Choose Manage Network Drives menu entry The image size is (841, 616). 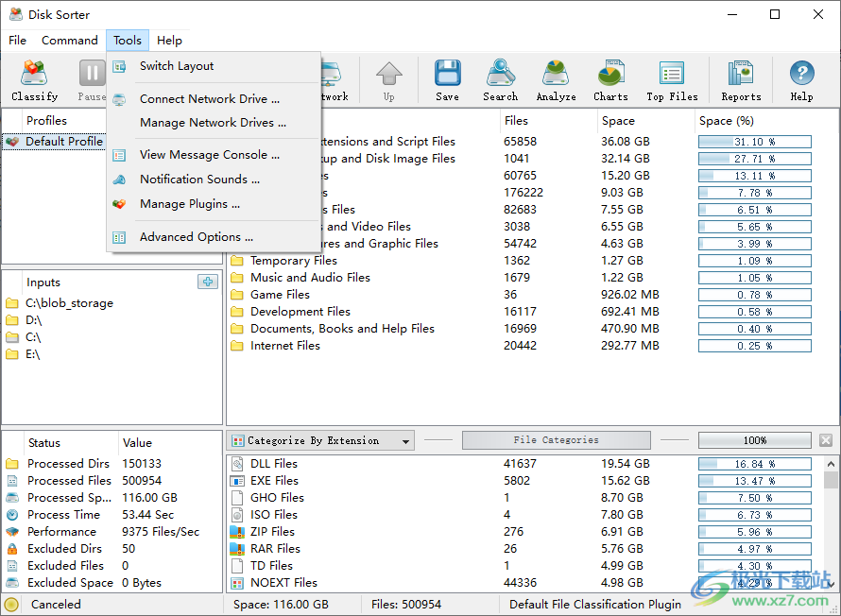214,122
